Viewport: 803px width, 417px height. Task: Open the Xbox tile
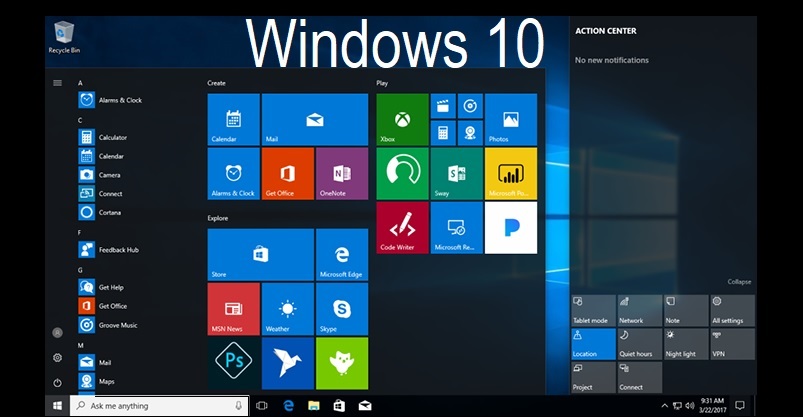403,119
